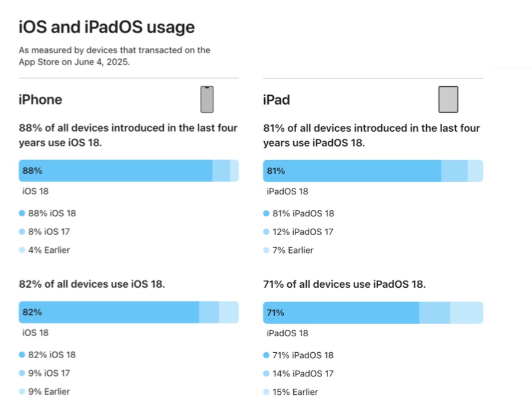Screen dimensions: 532x419
Task: Click the 82% all-devices iOS 18 bar
Action: pos(109,312)
